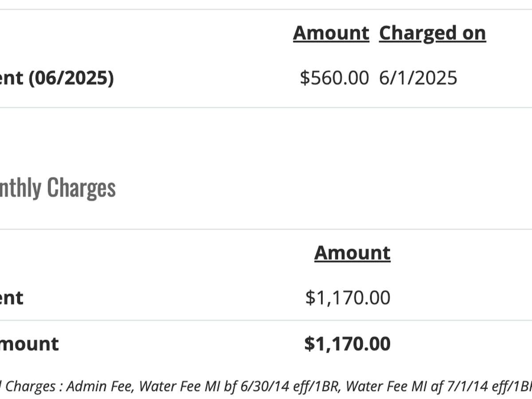Click the divider line below Monthly Charges heading
The width and height of the screenshot is (532, 399).
click(266, 229)
